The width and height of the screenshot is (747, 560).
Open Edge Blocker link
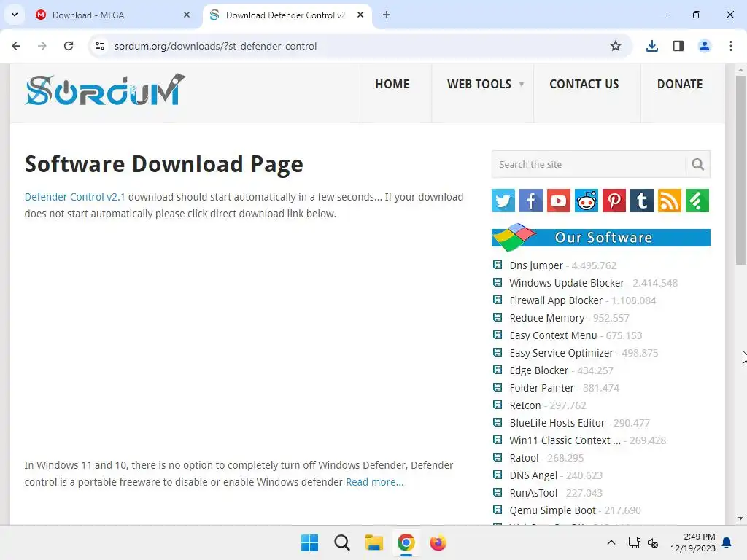tap(539, 370)
